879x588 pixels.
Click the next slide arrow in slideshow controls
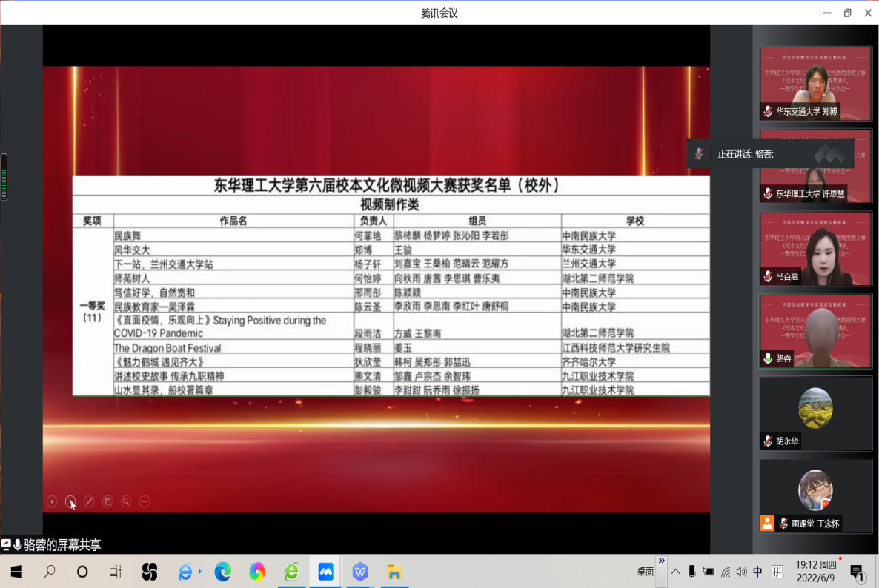(70, 501)
